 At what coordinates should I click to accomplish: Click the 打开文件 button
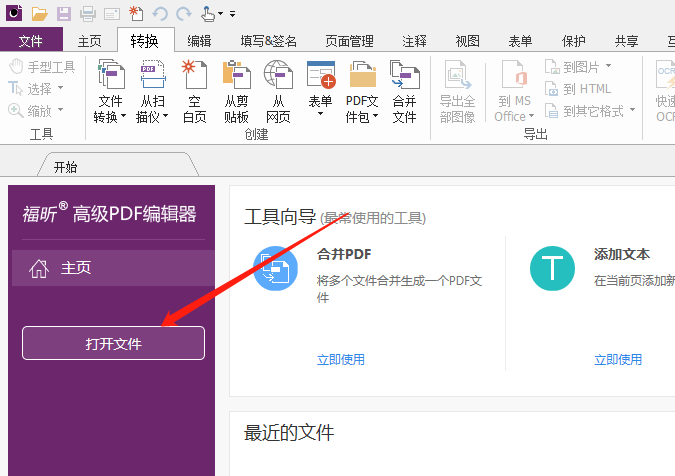pyautogui.click(x=113, y=343)
